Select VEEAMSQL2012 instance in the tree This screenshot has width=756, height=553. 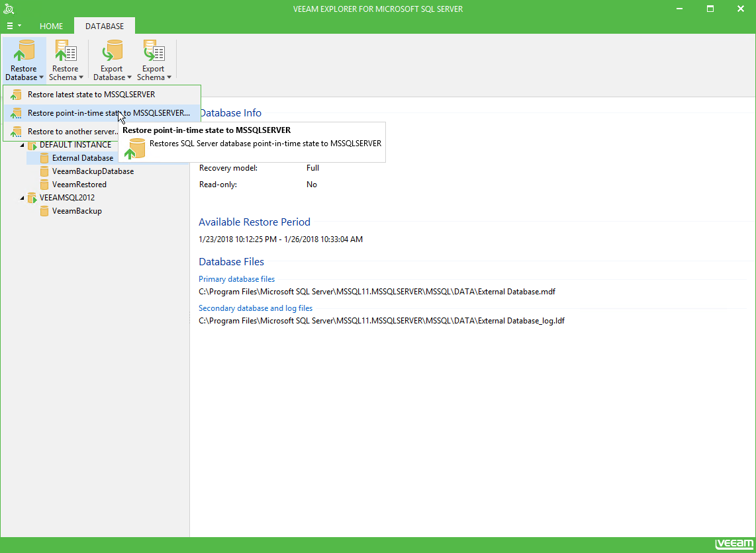click(67, 198)
